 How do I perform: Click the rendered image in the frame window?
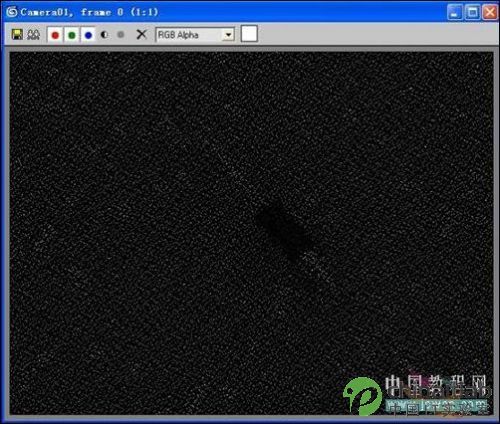point(251,233)
